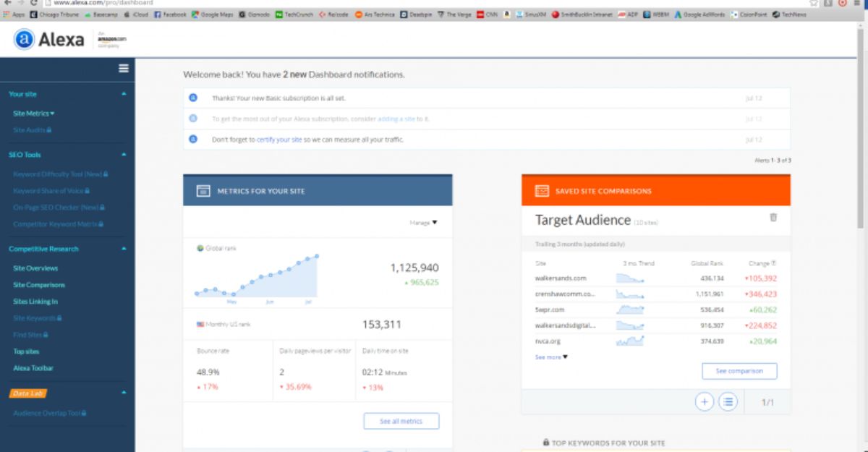
Task: Expand See more in Target Audience list
Action: coord(552,357)
